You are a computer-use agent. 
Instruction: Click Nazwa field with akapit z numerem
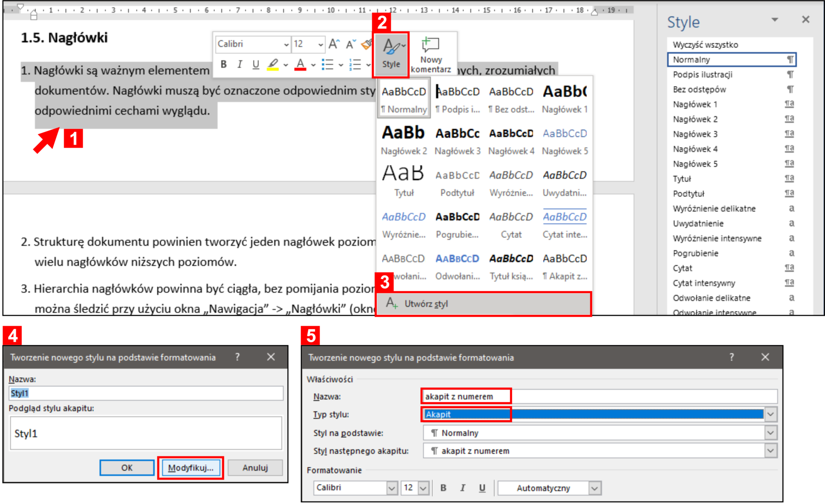click(600, 396)
